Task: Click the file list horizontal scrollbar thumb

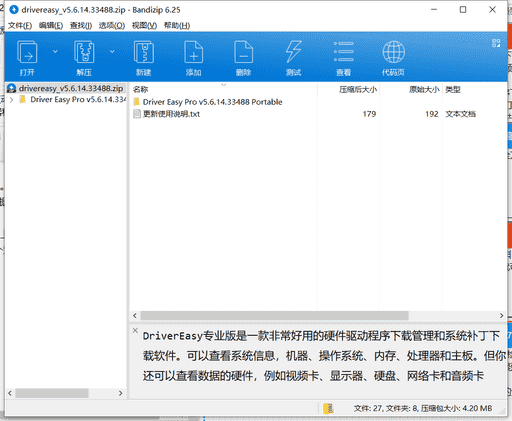Action: [274, 315]
